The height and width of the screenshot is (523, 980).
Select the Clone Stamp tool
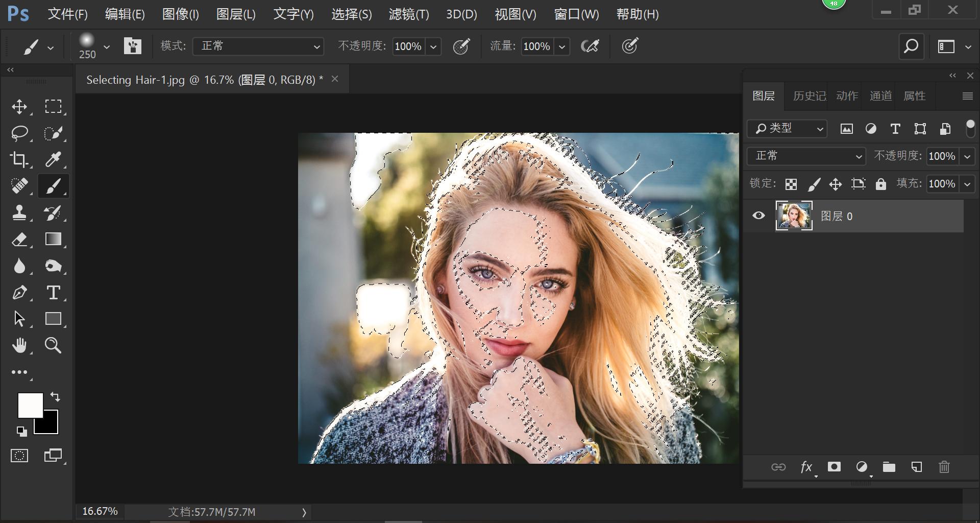20,213
